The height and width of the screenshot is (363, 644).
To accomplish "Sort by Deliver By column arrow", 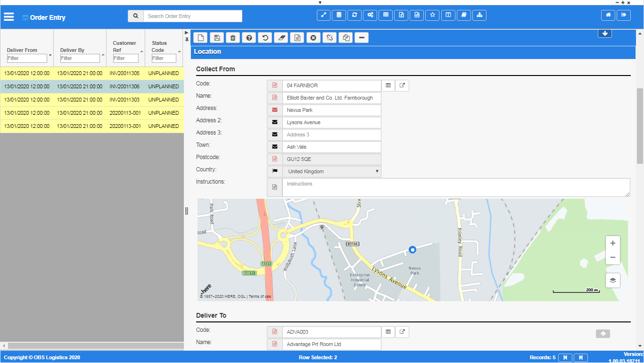I will coord(103,55).
